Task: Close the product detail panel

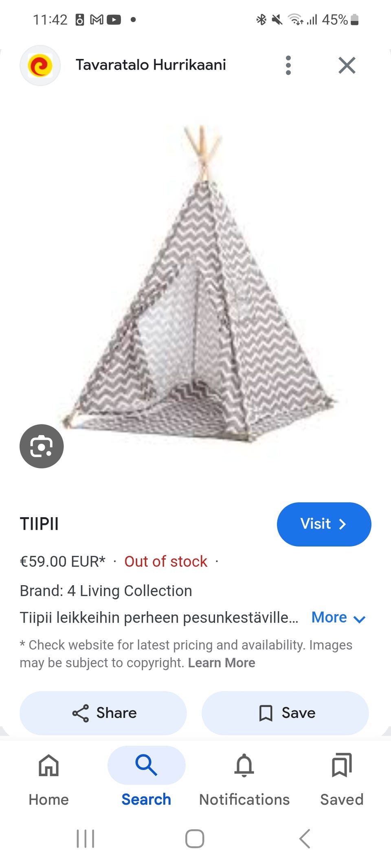Action: coord(347,65)
